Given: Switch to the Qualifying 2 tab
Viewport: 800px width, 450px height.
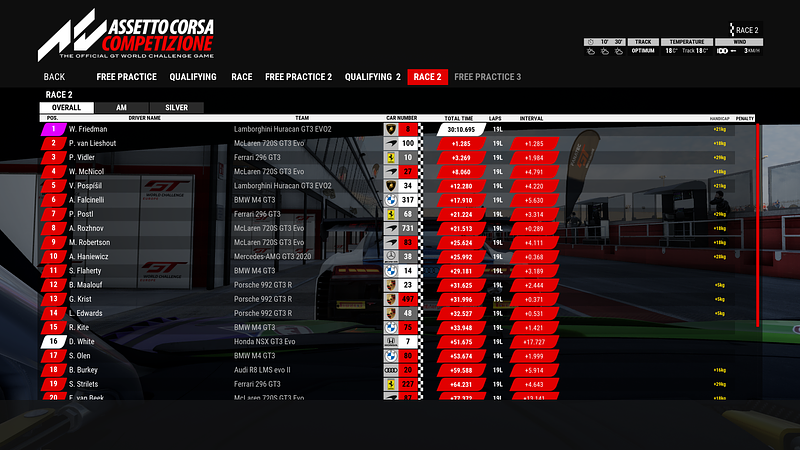Looking at the screenshot, I should (x=372, y=77).
